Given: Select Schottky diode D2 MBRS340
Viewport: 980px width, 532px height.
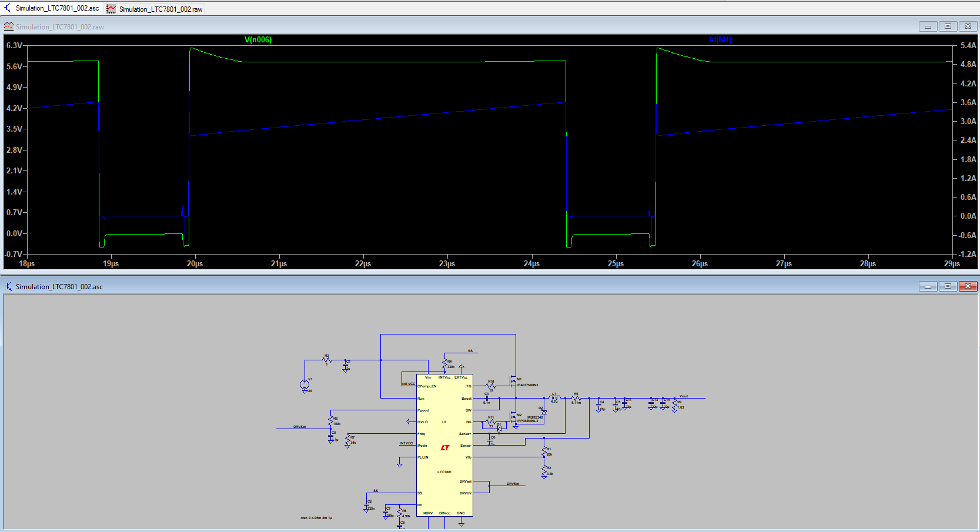Looking at the screenshot, I should click(544, 412).
